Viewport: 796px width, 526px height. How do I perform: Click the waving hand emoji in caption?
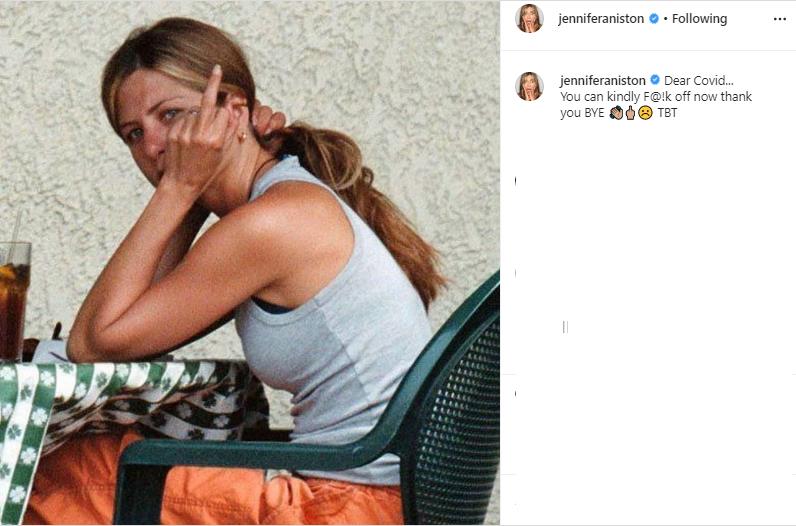pyautogui.click(x=616, y=114)
